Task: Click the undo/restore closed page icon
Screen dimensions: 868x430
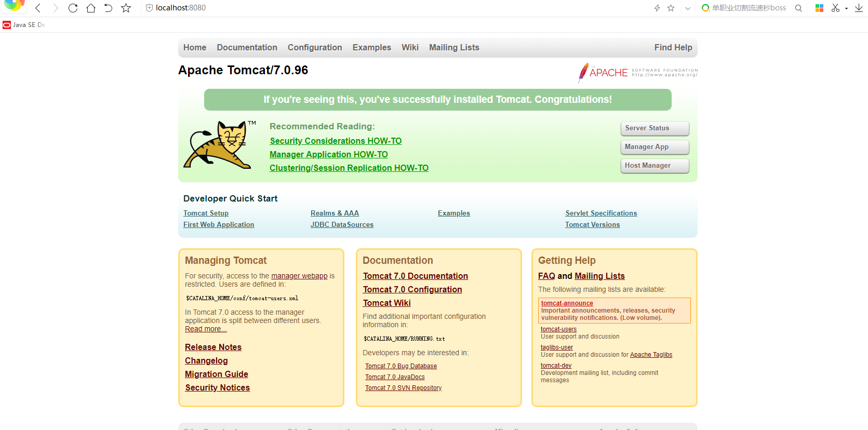Action: point(108,8)
